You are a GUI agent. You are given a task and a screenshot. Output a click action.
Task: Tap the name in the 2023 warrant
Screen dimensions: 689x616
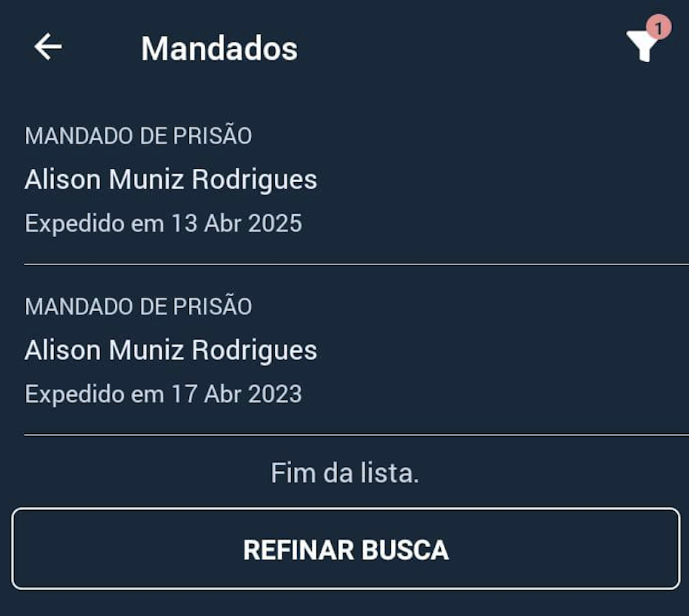[171, 350]
